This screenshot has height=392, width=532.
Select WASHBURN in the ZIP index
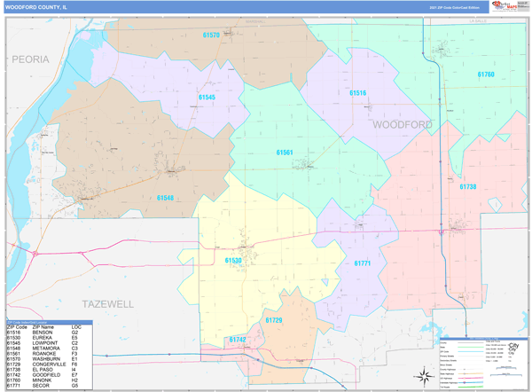click(46, 359)
